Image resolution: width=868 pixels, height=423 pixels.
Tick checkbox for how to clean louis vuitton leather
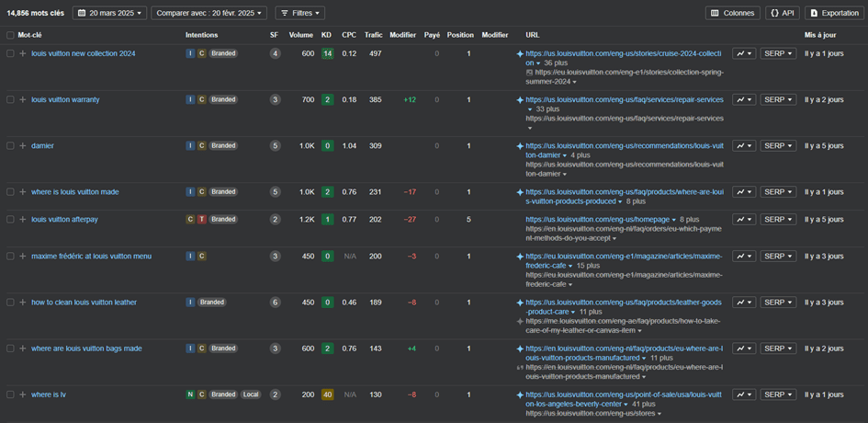pyautogui.click(x=10, y=303)
